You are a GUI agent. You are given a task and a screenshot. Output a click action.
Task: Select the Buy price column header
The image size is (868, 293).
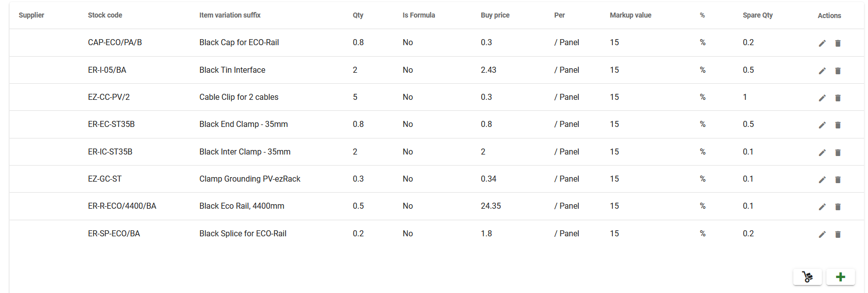[495, 15]
